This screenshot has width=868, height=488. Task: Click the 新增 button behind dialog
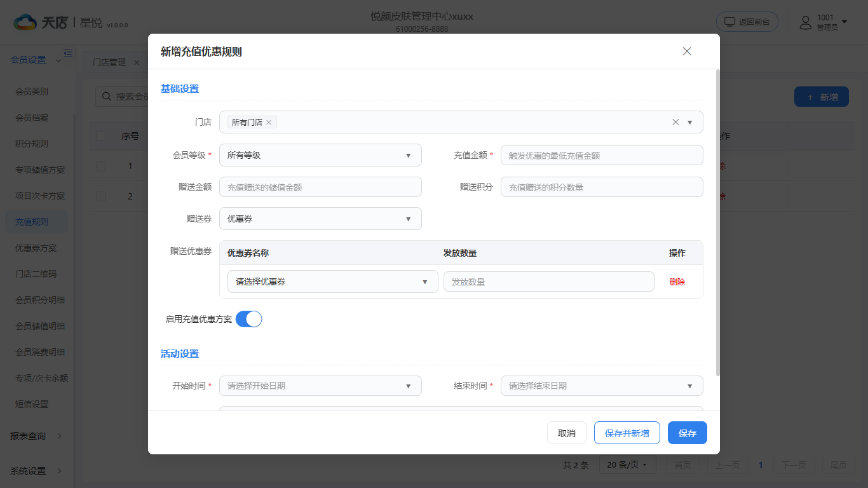click(x=822, y=97)
